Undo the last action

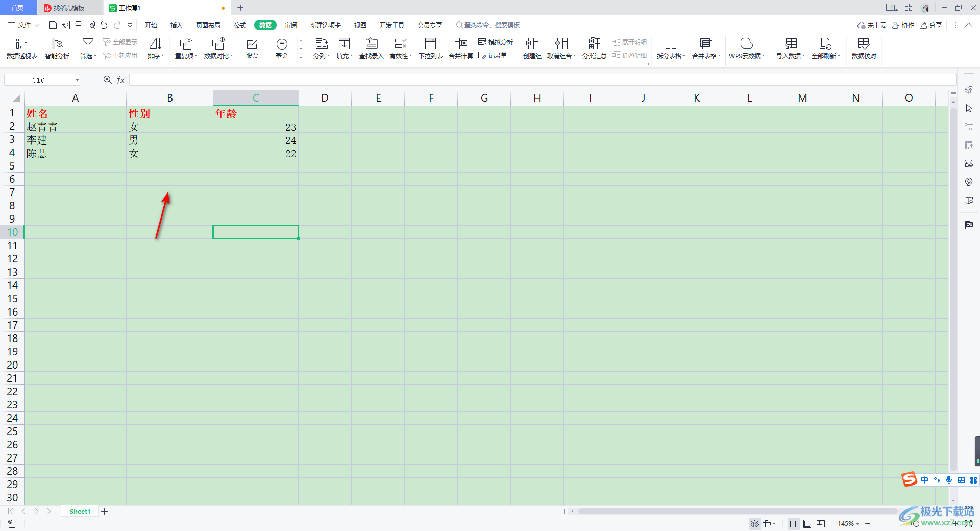click(x=104, y=25)
